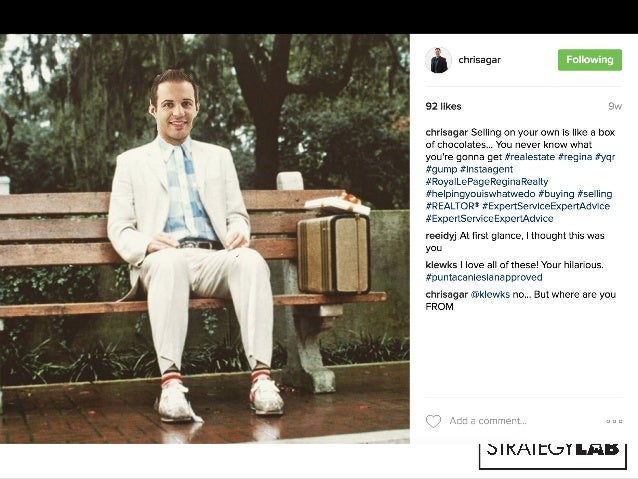Image resolution: width=638 pixels, height=479 pixels.
Task: Open the #instaagent hashtag
Action: click(486, 169)
